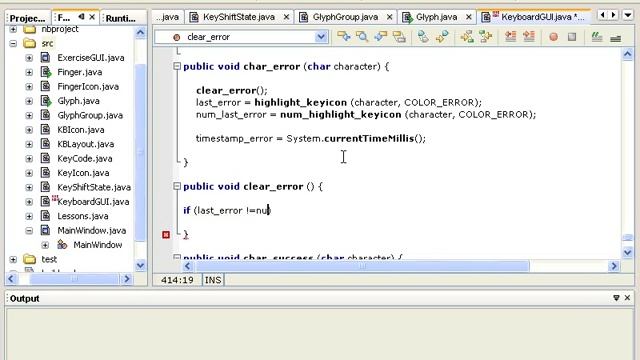Click Files panel scroll down arrow
Viewport: 640px width, 360px height.
point(140,266)
